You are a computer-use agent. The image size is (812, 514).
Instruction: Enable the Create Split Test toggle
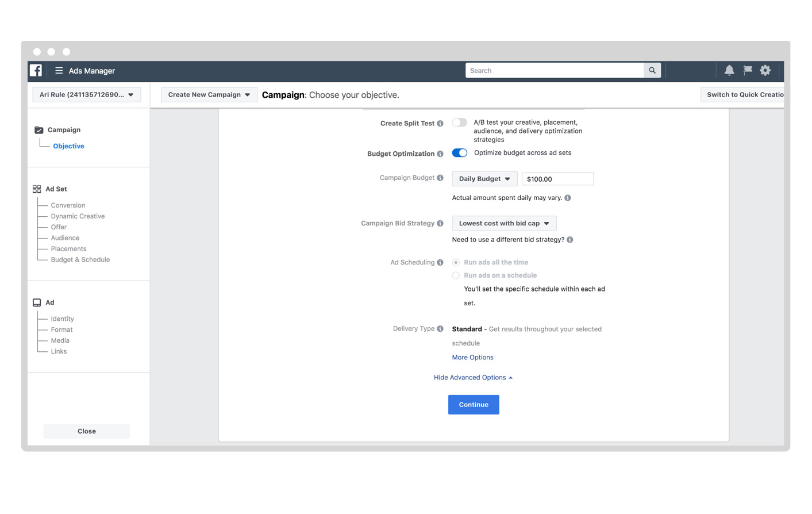coord(459,122)
